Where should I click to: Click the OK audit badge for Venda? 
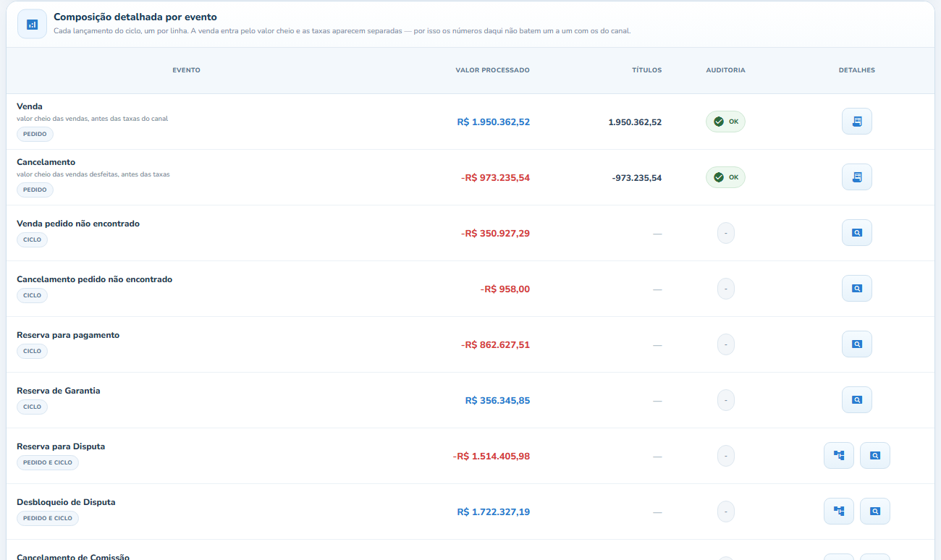725,122
